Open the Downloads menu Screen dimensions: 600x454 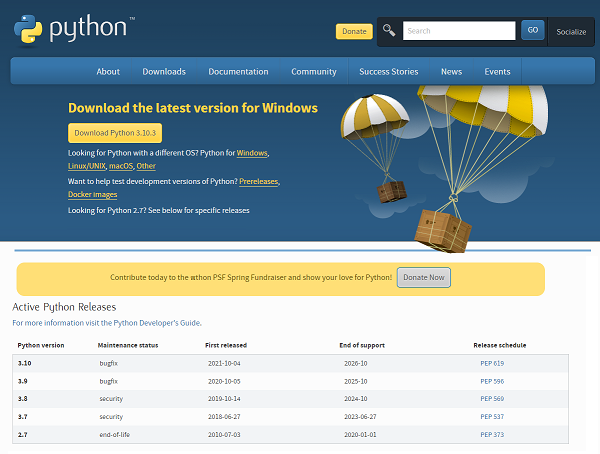[x=164, y=72]
